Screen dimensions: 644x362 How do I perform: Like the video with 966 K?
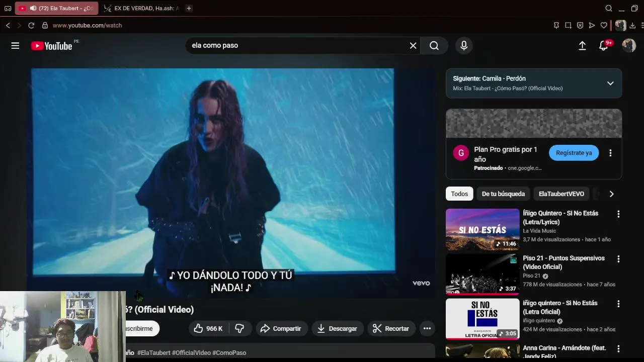coord(209,329)
